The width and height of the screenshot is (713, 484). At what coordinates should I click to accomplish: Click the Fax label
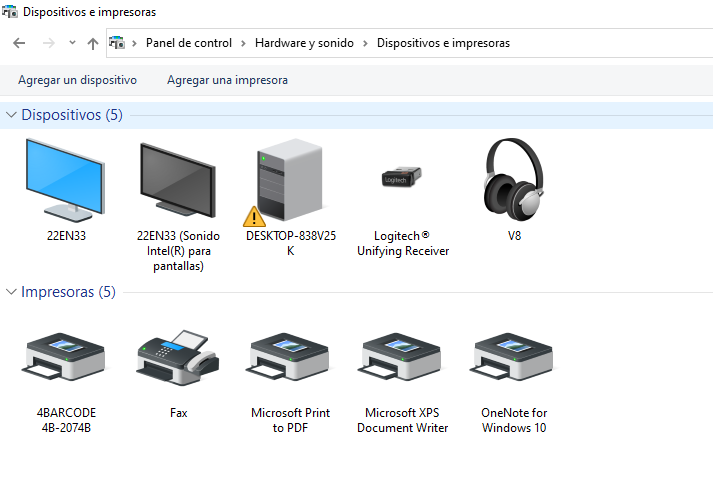coord(178,413)
